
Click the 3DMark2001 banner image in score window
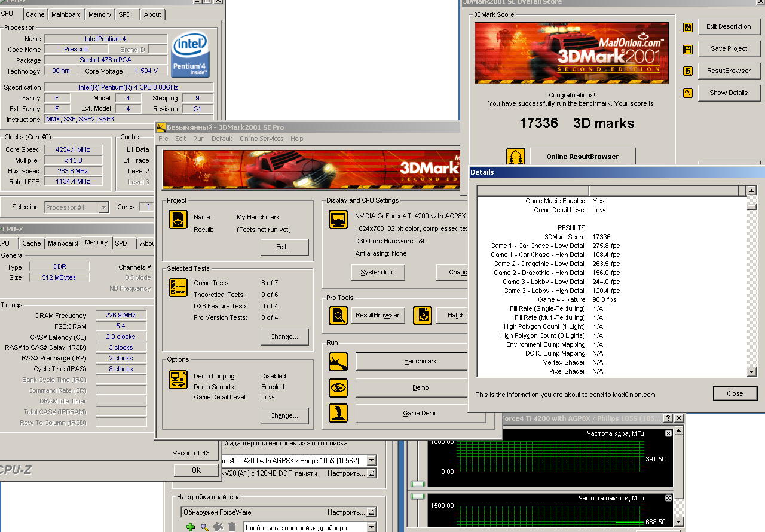pyautogui.click(x=571, y=53)
